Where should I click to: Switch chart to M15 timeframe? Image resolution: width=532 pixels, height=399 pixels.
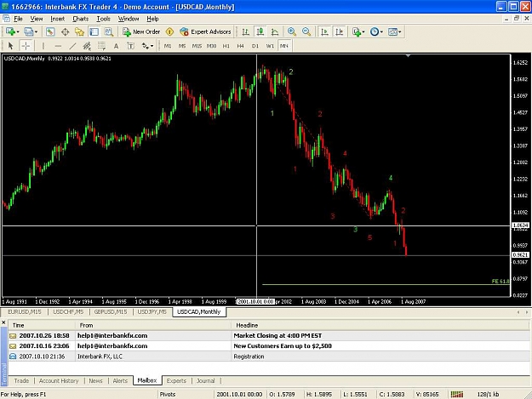[x=197, y=46]
